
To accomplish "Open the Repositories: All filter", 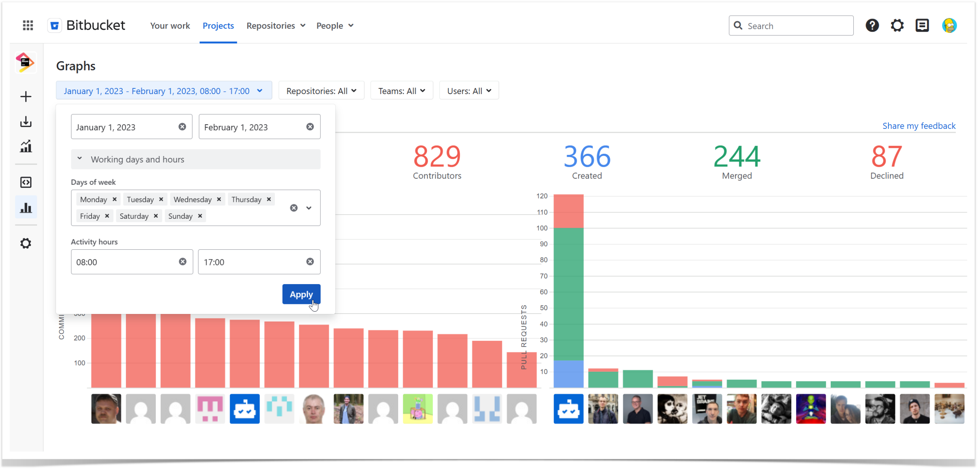I will point(321,91).
